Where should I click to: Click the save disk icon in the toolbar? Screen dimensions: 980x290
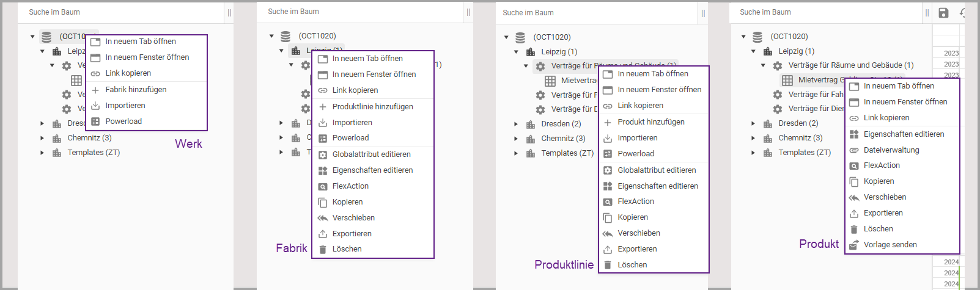(x=943, y=13)
